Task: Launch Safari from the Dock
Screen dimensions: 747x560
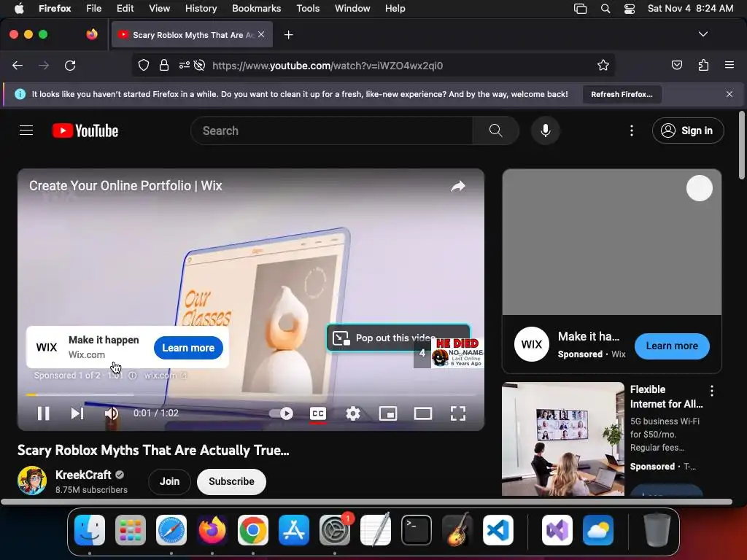Action: (x=171, y=530)
